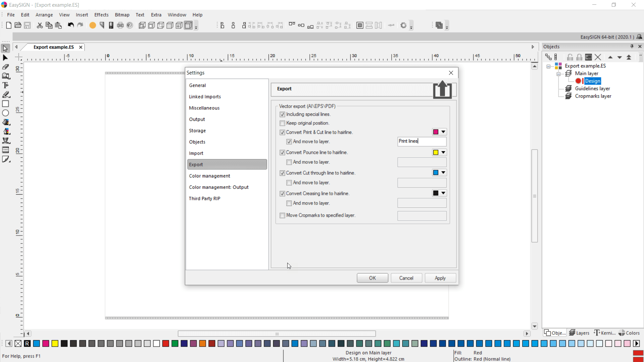The image size is (644, 362).
Task: Select the Text tool in left toolbox
Action: point(5,85)
